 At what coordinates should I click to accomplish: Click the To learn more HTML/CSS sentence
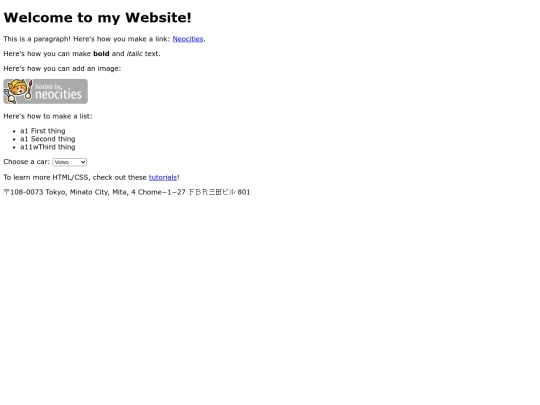tap(92, 177)
